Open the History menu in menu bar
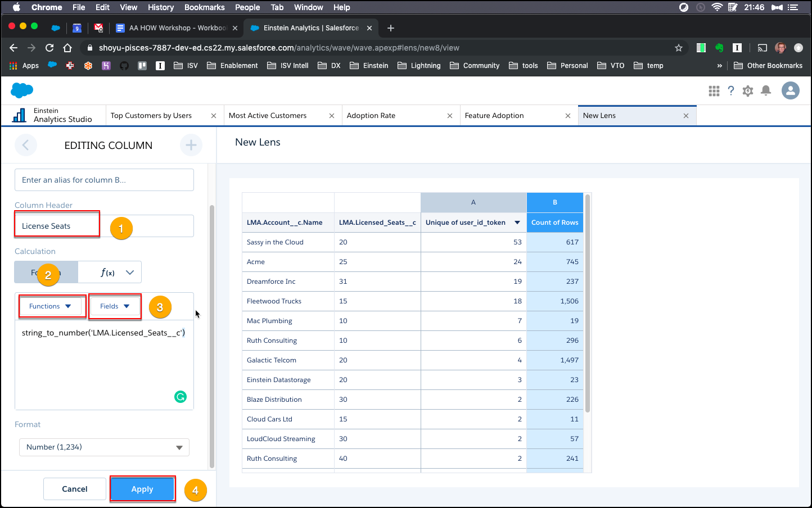Viewport: 812px width, 508px height. pos(161,7)
